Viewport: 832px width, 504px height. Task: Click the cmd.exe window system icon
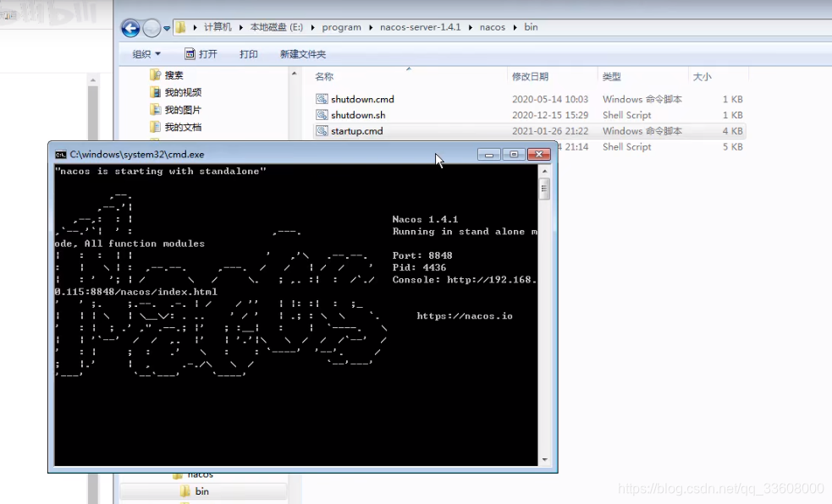tap(61, 155)
